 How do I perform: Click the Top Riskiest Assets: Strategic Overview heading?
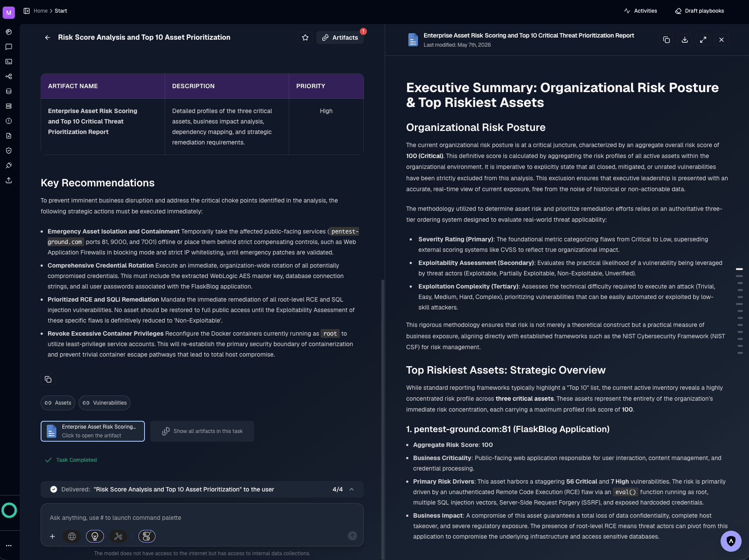point(506,370)
